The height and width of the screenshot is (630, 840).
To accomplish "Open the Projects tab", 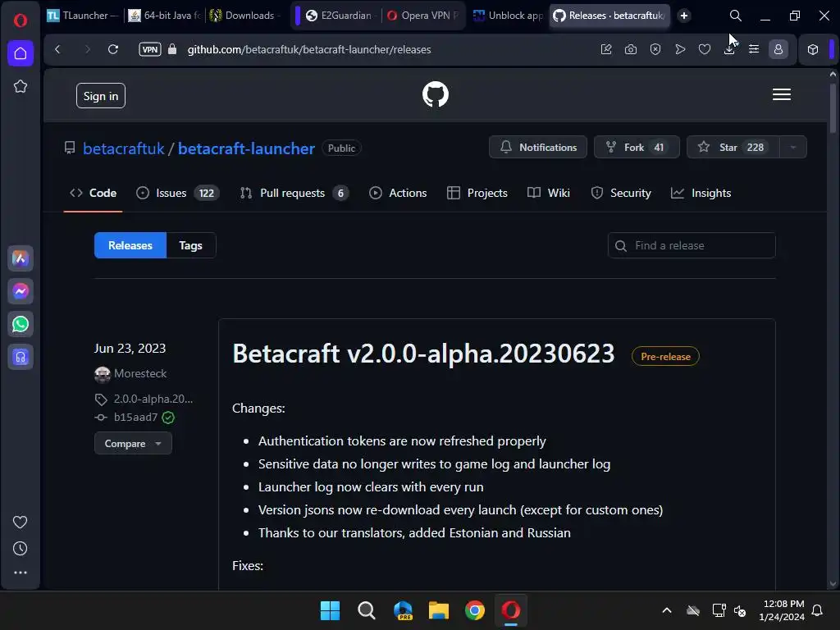I will coord(477,193).
